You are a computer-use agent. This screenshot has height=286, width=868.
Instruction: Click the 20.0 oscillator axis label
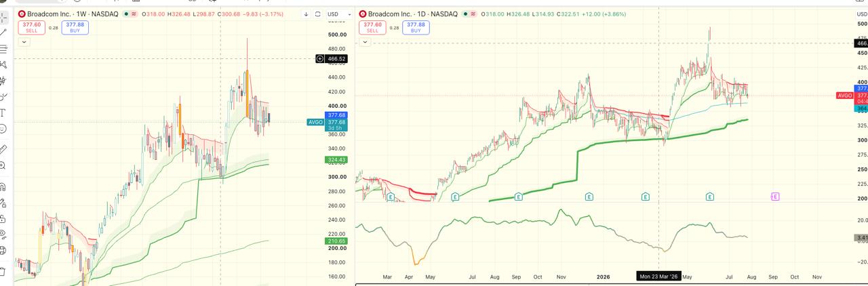(x=862, y=220)
